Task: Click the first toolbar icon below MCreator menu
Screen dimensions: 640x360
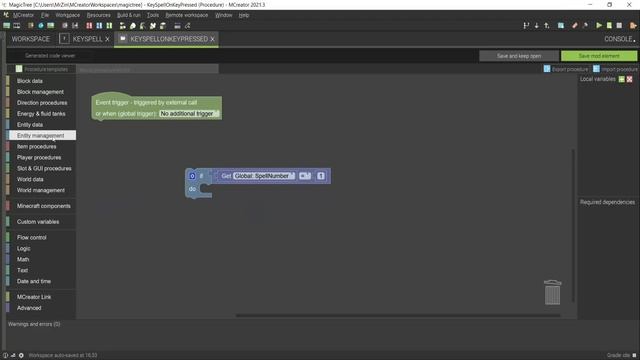Action: (x=7, y=25)
